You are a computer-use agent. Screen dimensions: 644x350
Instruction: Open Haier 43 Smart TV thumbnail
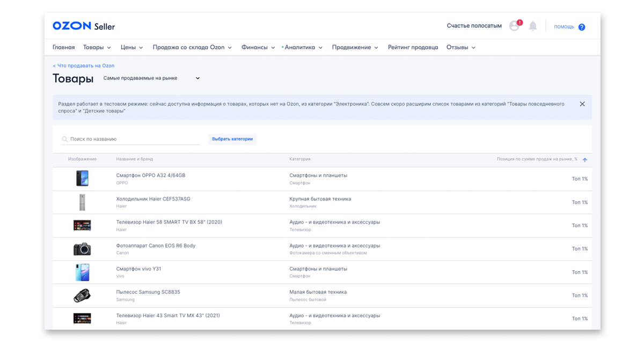point(82,318)
